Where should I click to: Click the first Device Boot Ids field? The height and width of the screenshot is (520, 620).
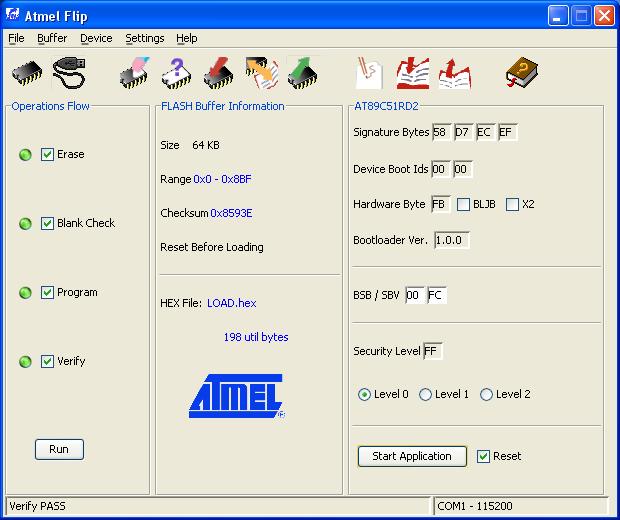click(x=440, y=170)
